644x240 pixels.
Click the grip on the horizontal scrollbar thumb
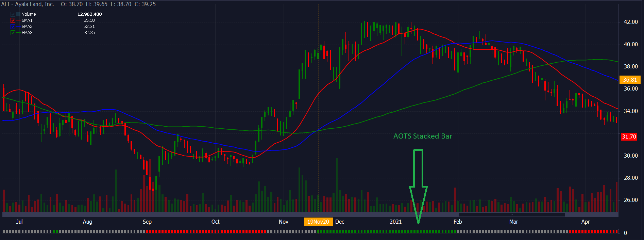point(512,215)
